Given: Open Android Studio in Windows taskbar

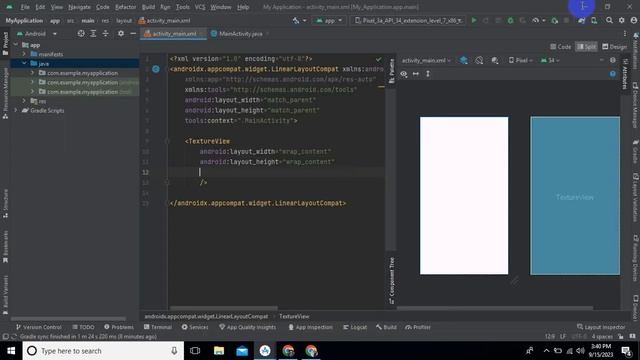Looking at the screenshot, I should pyautogui.click(x=265, y=351).
